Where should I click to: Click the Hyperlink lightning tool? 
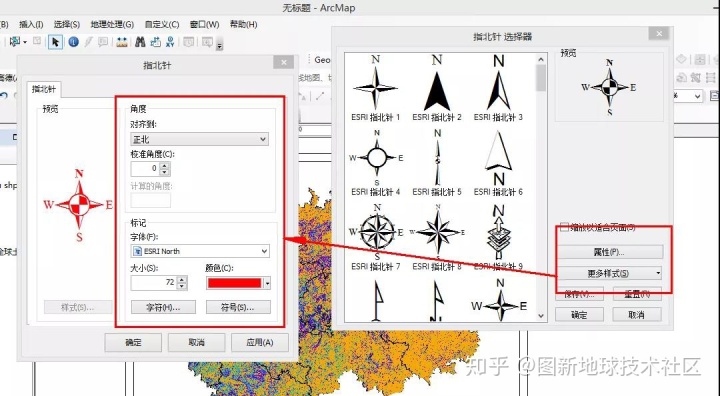pos(89,42)
